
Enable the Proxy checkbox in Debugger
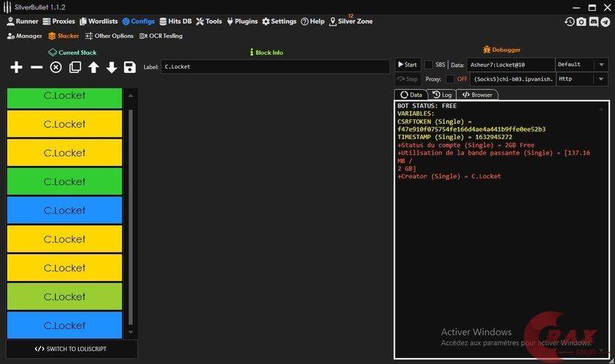point(450,79)
